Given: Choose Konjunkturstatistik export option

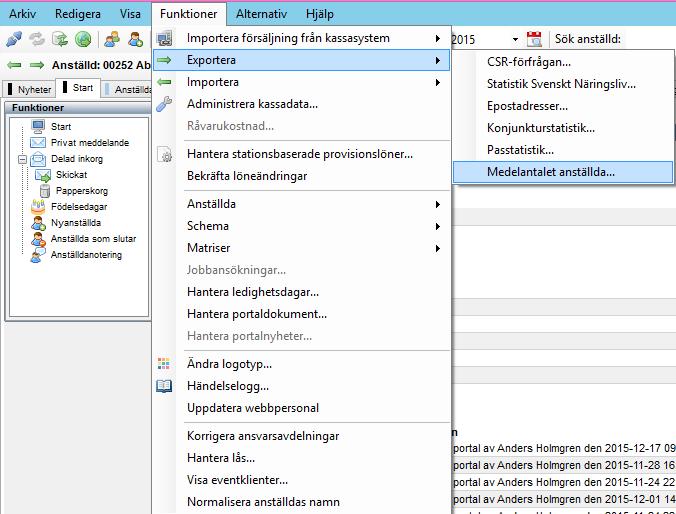Looking at the screenshot, I should (563, 128).
